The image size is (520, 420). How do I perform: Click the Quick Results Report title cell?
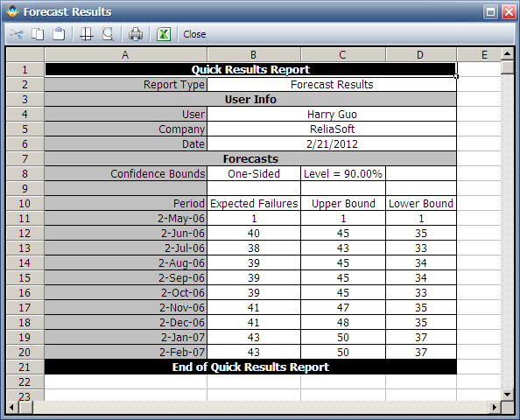point(250,70)
